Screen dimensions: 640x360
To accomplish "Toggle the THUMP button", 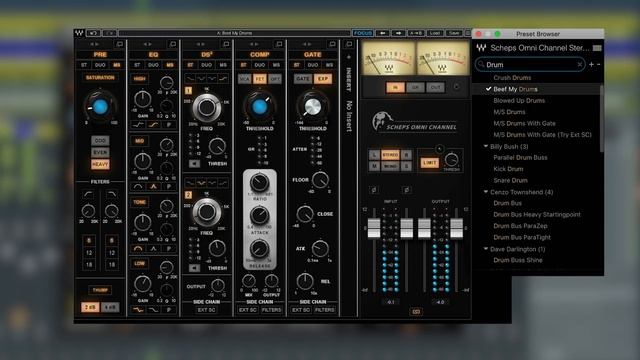I will [100, 290].
